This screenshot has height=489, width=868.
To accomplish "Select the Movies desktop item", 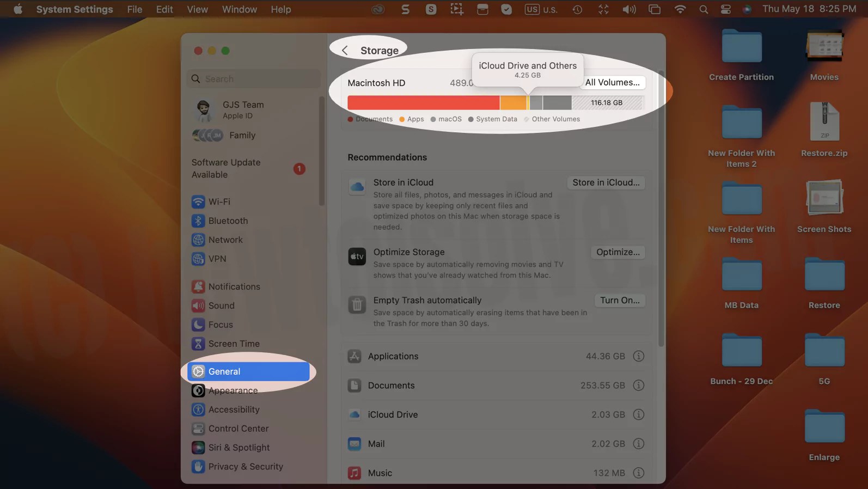I will point(824,55).
